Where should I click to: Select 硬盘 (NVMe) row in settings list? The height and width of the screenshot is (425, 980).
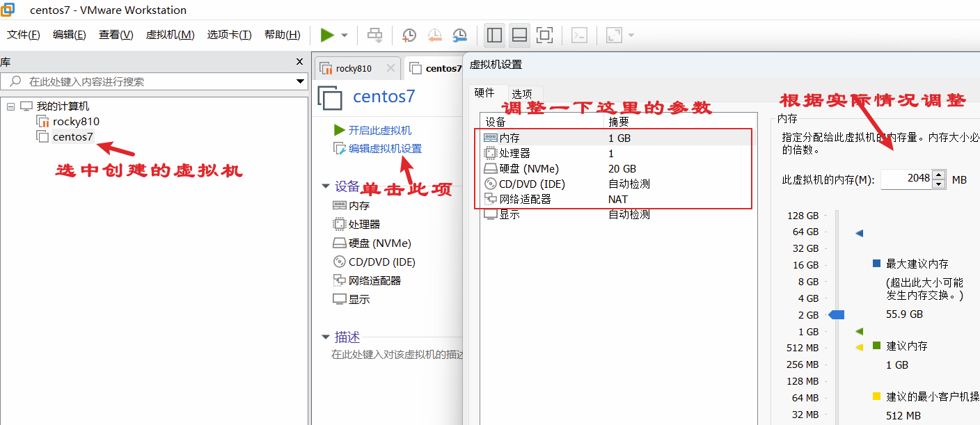click(x=618, y=168)
